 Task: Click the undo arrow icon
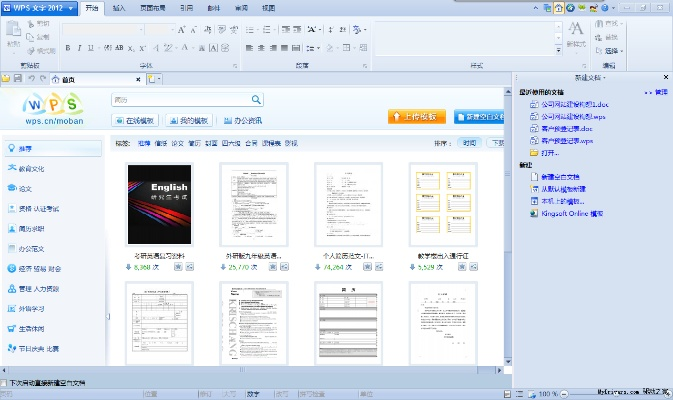31,79
